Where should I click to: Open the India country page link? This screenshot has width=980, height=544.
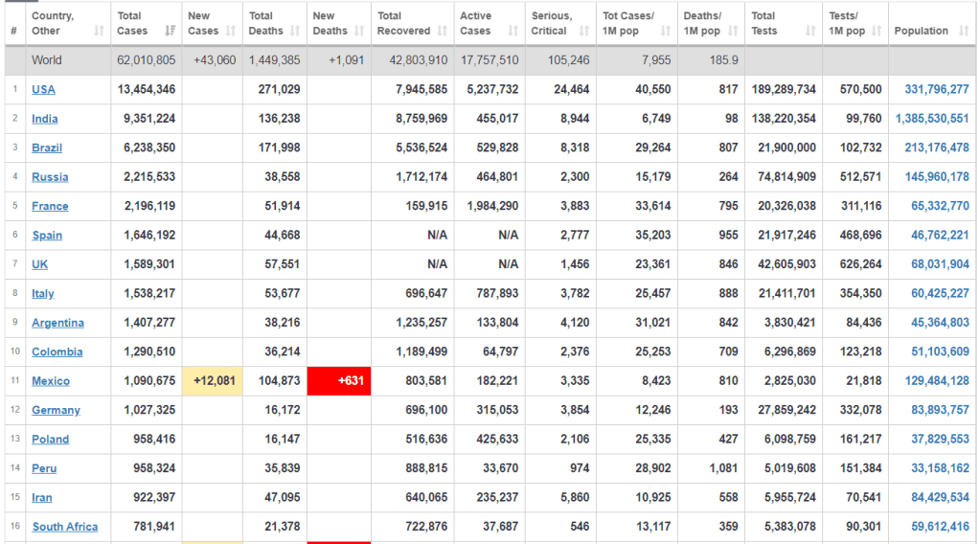(44, 119)
